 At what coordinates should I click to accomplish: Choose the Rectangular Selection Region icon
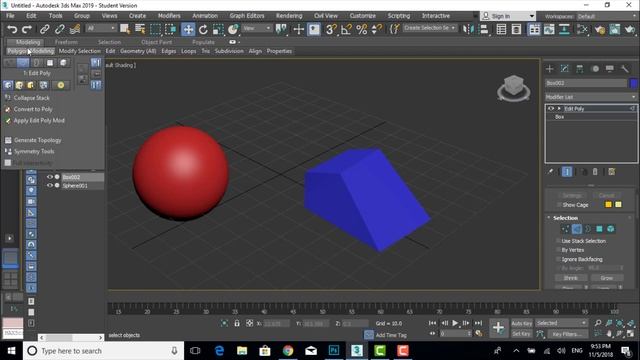click(x=155, y=29)
